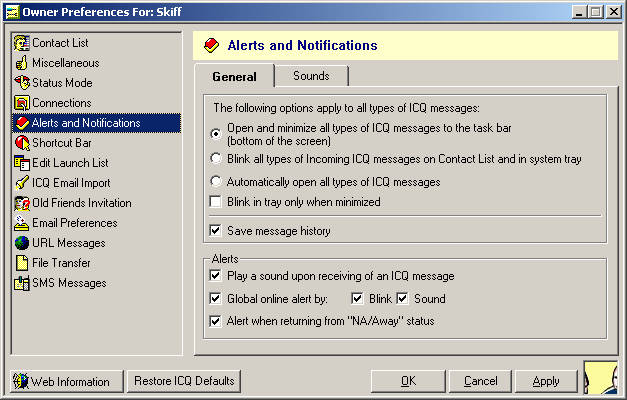Toggle Alert when returning from NA/Away
Viewport: 627px width, 400px height.
click(216, 321)
